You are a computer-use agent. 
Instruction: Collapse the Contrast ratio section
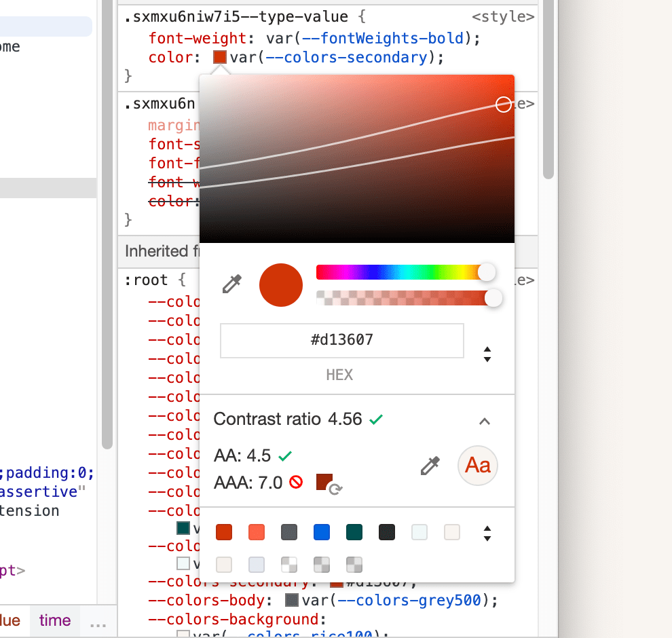485,421
